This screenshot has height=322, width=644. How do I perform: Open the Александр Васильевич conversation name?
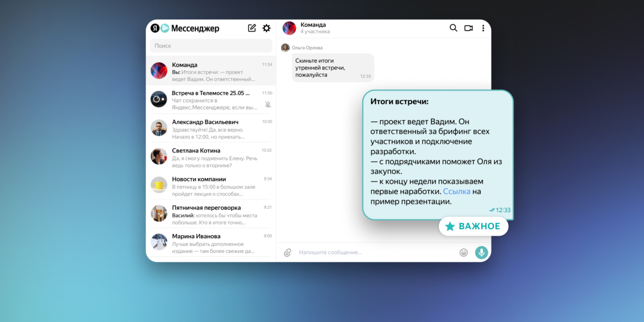(205, 122)
